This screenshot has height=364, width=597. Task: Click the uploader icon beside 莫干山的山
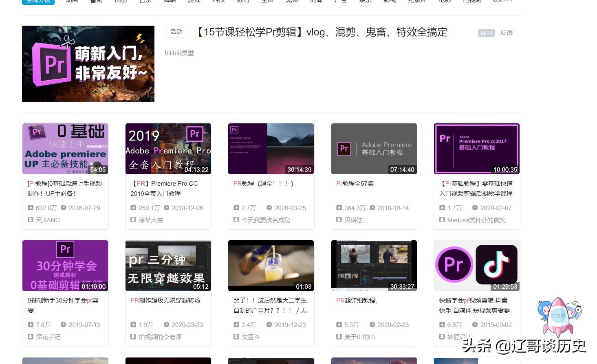[339, 337]
